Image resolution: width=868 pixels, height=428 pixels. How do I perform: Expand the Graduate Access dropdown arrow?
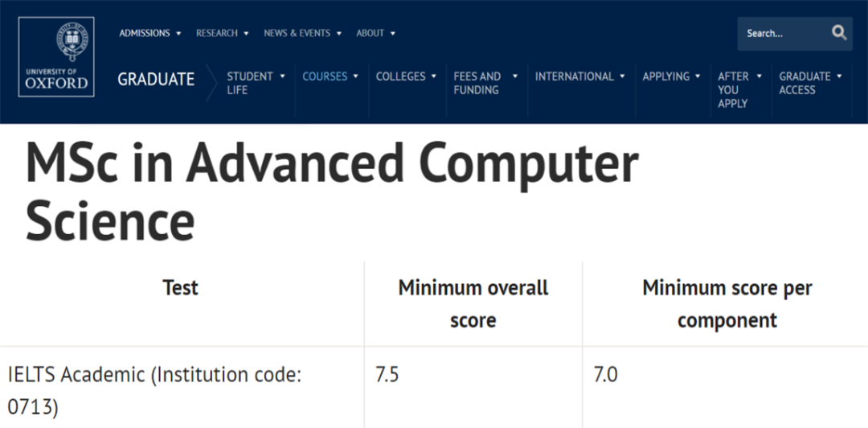coord(839,76)
